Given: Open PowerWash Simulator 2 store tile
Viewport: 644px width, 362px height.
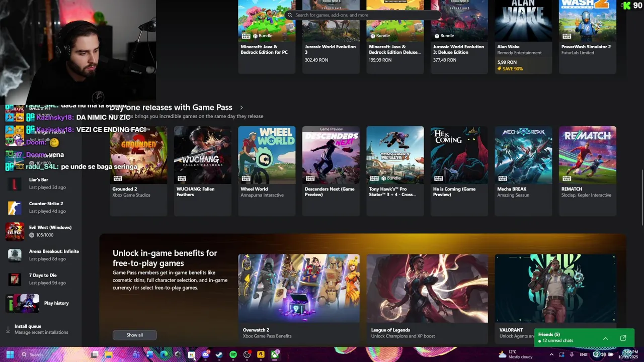Looking at the screenshot, I should pyautogui.click(x=588, y=37).
